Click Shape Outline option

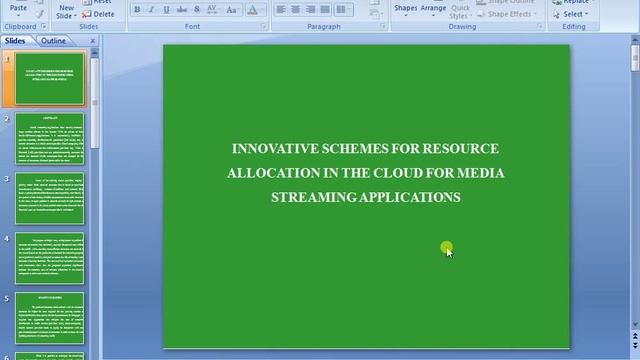[x=506, y=2]
